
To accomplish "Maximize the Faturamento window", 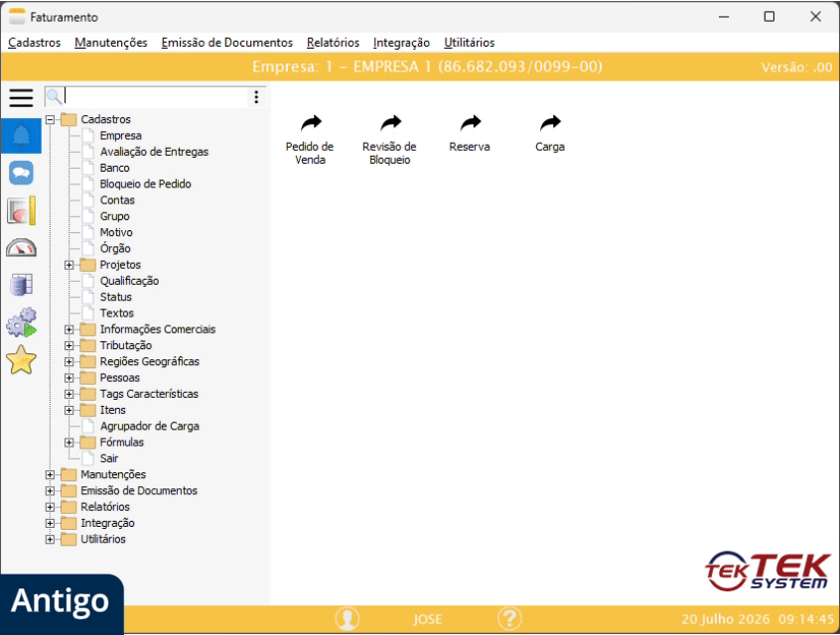I will 769,17.
